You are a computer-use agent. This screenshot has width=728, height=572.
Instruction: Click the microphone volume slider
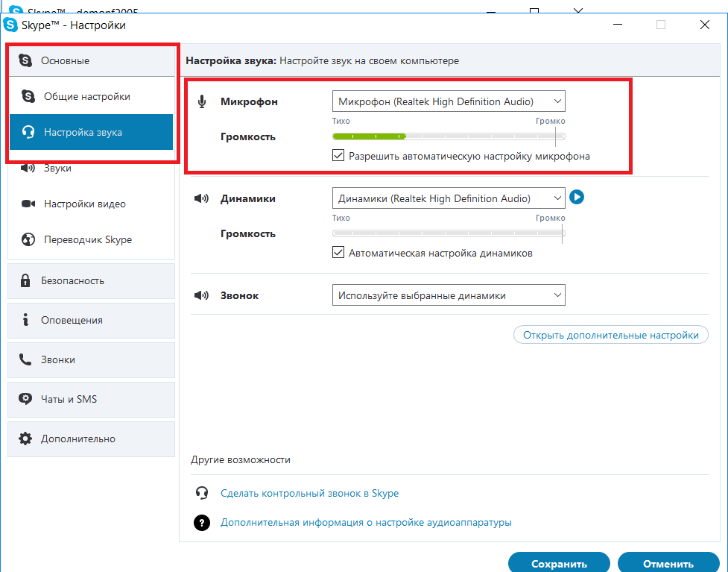pos(449,136)
